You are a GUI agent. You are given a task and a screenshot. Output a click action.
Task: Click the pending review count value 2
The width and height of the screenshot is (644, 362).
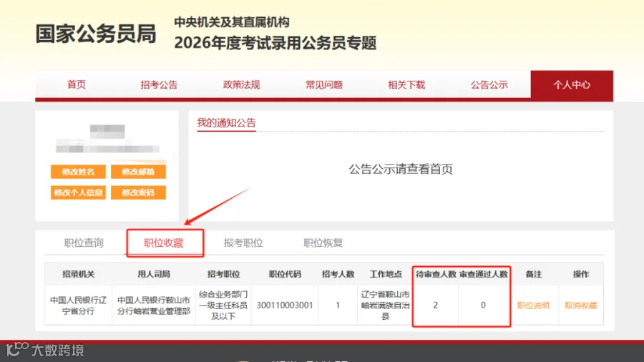coord(435,305)
